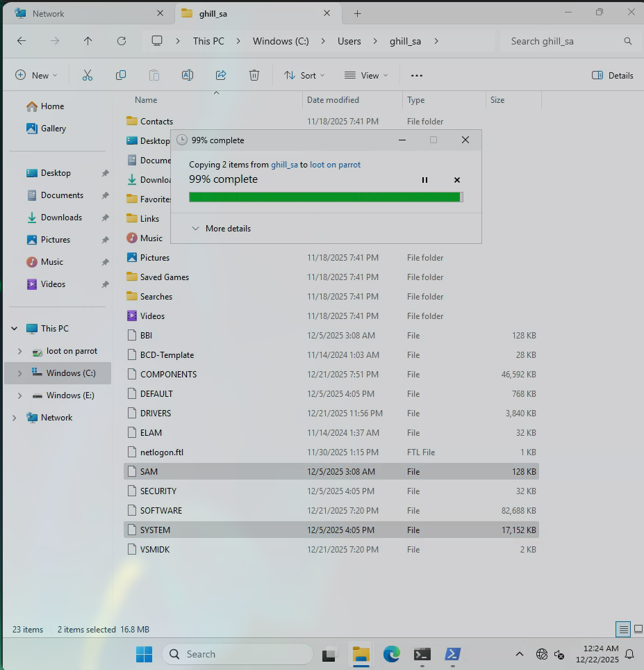
Task: Expand the loot on parrot tree node
Action: pyautogui.click(x=19, y=351)
